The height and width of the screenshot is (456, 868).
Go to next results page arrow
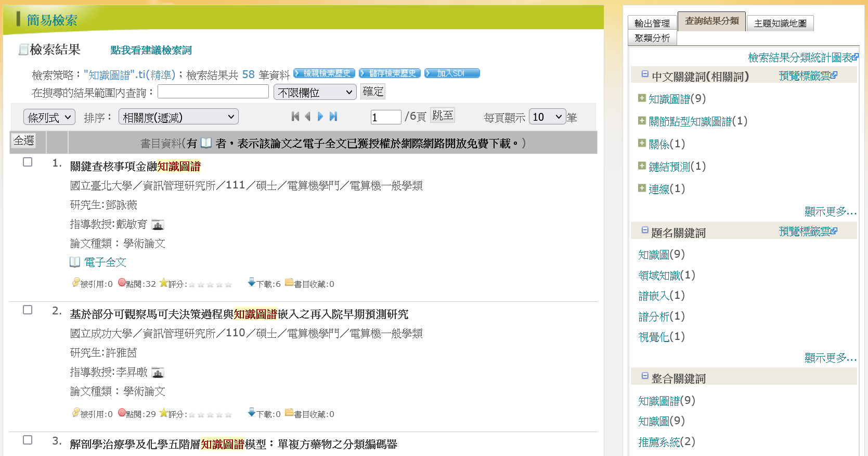coord(320,117)
